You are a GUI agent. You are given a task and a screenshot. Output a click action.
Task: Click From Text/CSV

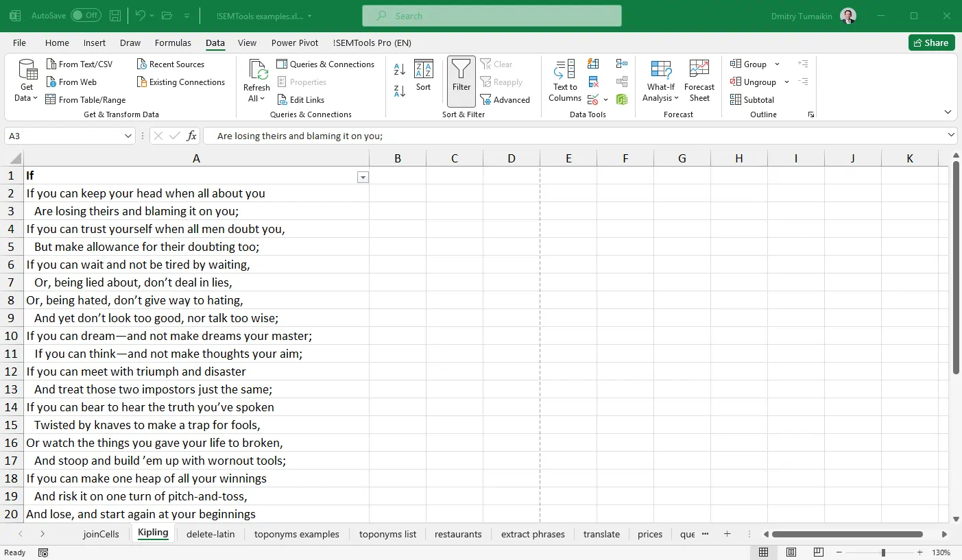80,64
